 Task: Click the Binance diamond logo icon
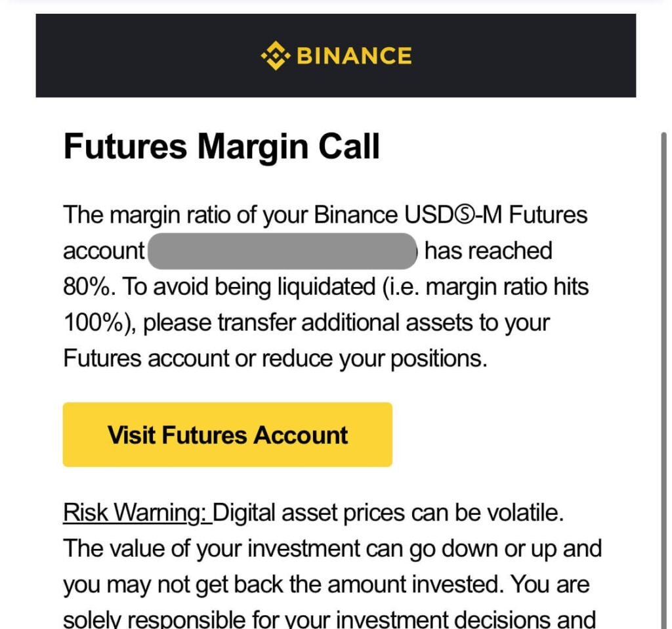pos(275,56)
